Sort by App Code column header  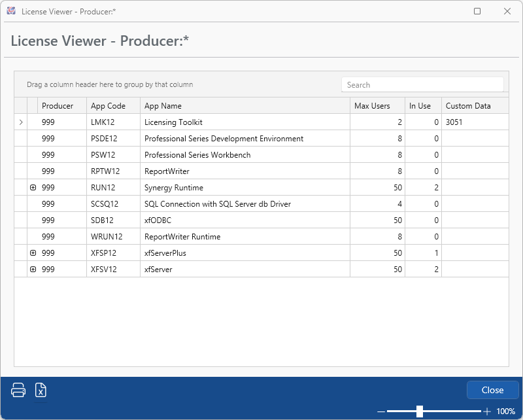pos(113,106)
